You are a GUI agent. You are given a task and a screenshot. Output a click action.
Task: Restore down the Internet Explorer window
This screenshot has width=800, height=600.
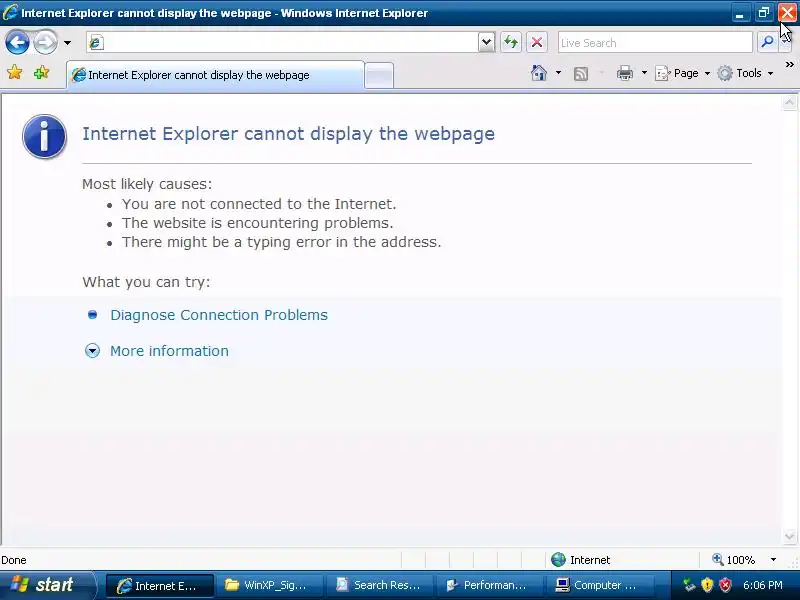click(x=764, y=13)
